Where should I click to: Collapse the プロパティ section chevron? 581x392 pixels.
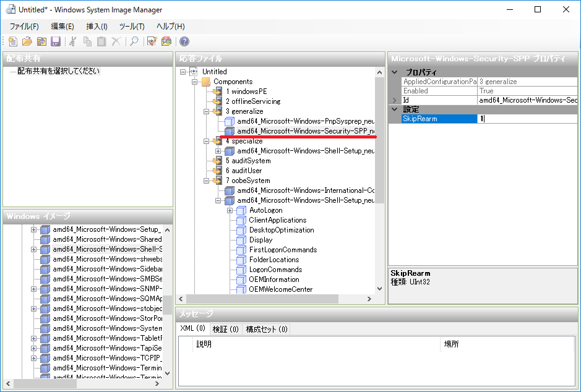click(x=395, y=72)
